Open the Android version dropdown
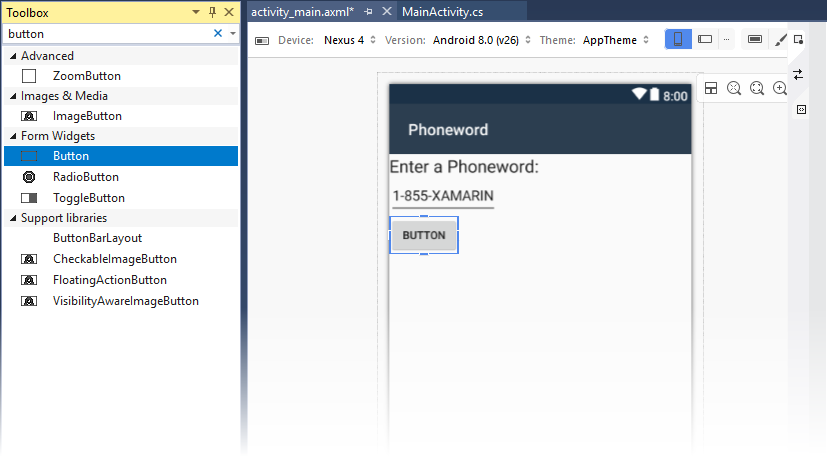The image size is (827, 457). 481,40
